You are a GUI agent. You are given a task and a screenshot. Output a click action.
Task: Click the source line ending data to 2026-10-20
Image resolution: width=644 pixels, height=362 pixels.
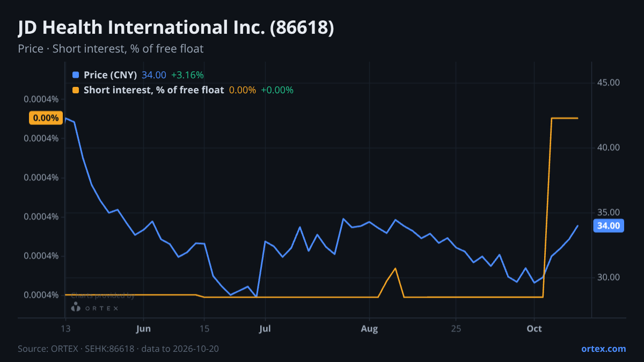click(x=118, y=349)
